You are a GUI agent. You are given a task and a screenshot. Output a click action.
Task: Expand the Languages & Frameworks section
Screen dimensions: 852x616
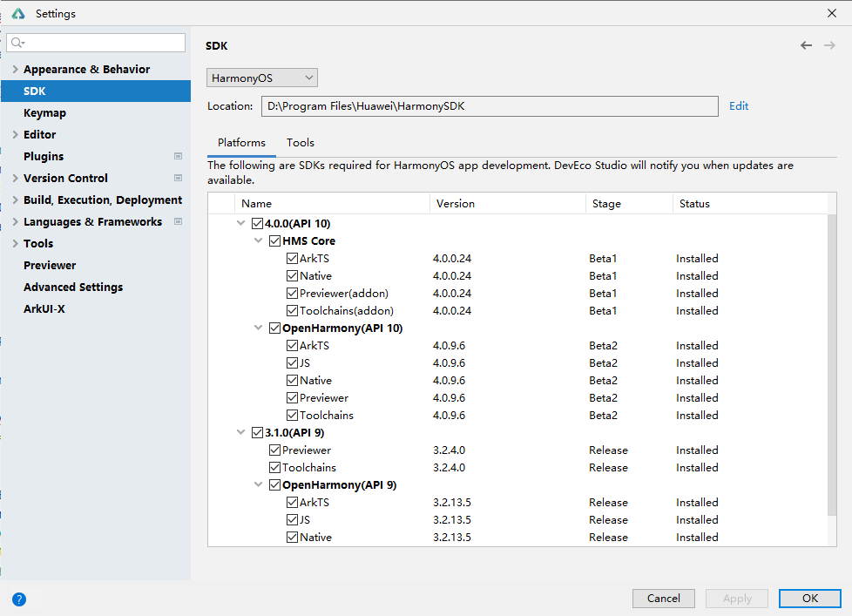(15, 221)
